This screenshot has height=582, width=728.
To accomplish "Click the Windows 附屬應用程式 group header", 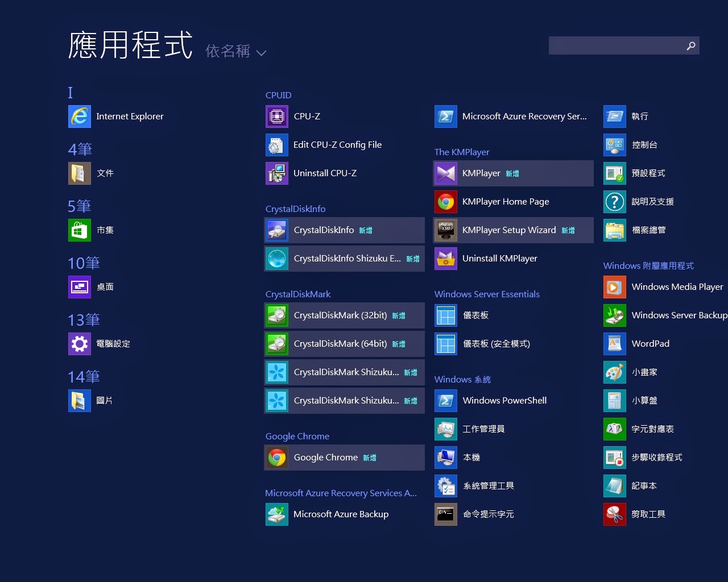I will pyautogui.click(x=648, y=265).
